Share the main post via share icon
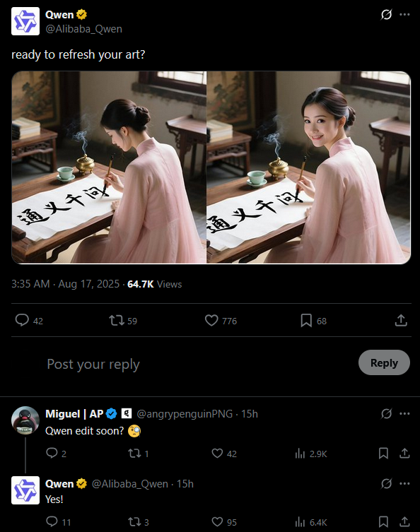This screenshot has height=532, width=420. pos(401,320)
